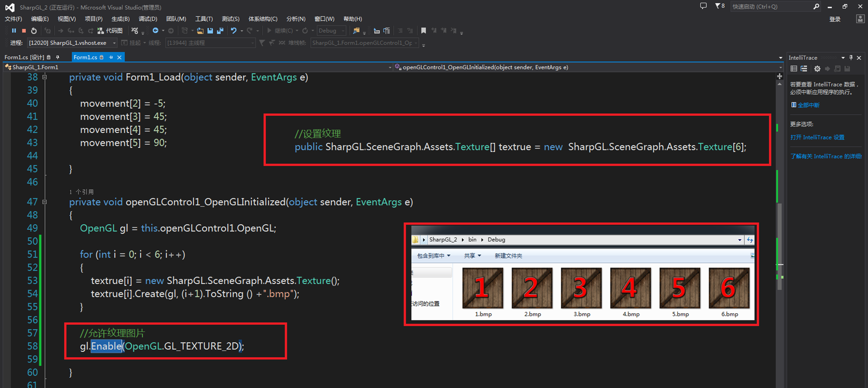Open the notifications flag showing 8
This screenshot has height=388, width=868.
point(720,6)
